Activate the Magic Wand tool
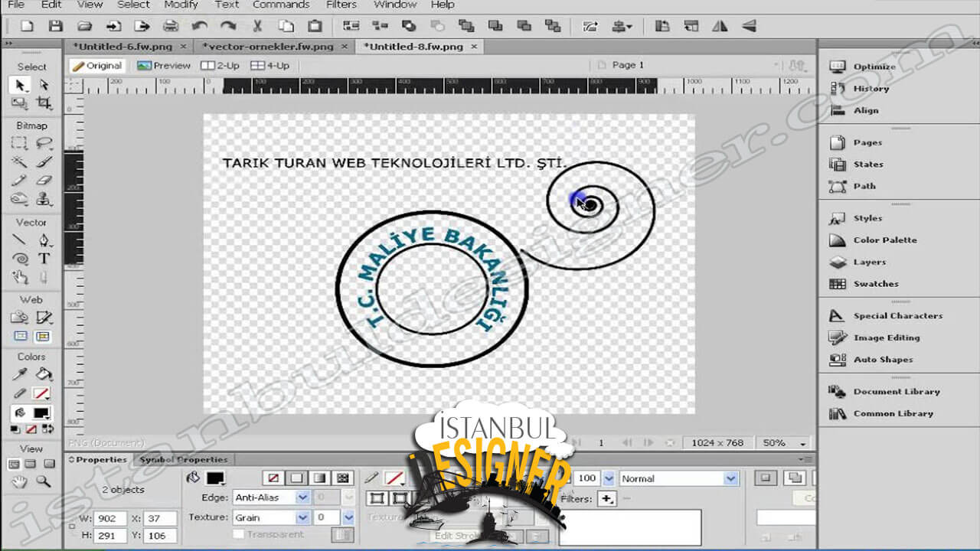 point(20,162)
